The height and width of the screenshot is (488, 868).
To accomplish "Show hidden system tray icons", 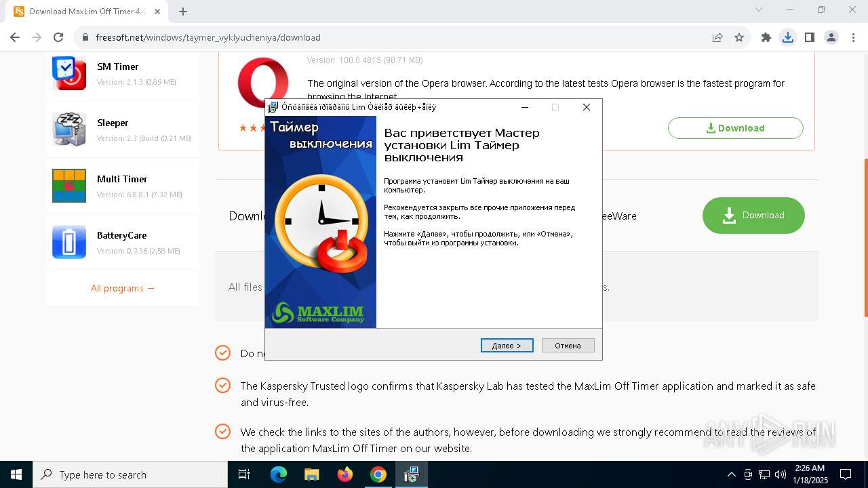I will (x=731, y=474).
